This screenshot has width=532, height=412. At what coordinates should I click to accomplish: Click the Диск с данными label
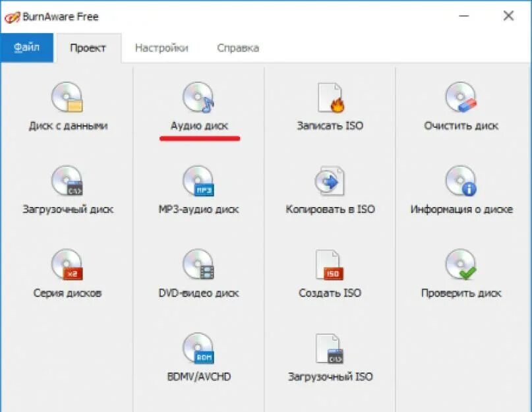point(68,126)
